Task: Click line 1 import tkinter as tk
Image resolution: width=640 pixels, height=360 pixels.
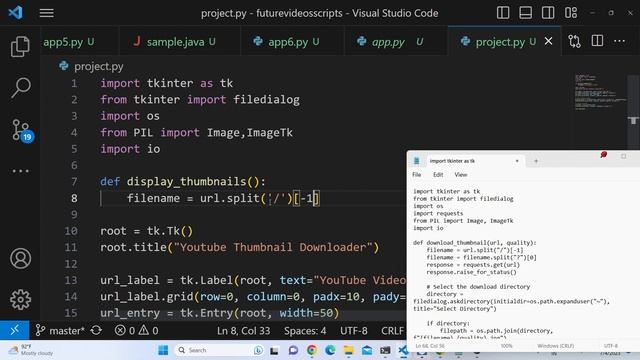Action: pos(167,83)
